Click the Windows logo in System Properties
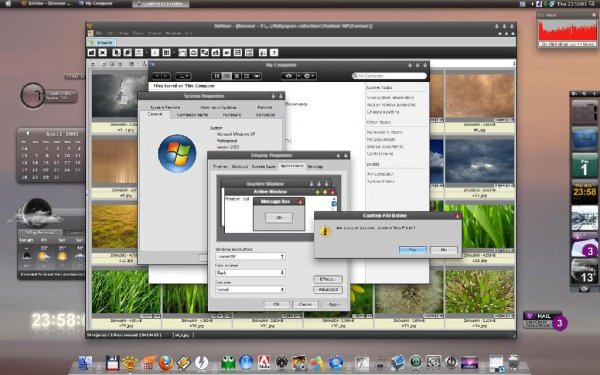 coord(177,153)
